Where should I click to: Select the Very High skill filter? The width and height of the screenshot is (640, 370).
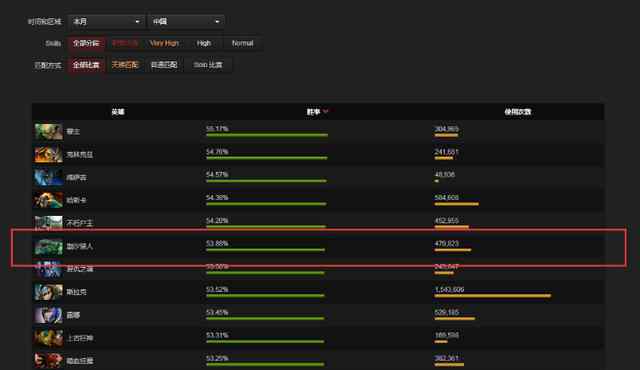tap(164, 43)
